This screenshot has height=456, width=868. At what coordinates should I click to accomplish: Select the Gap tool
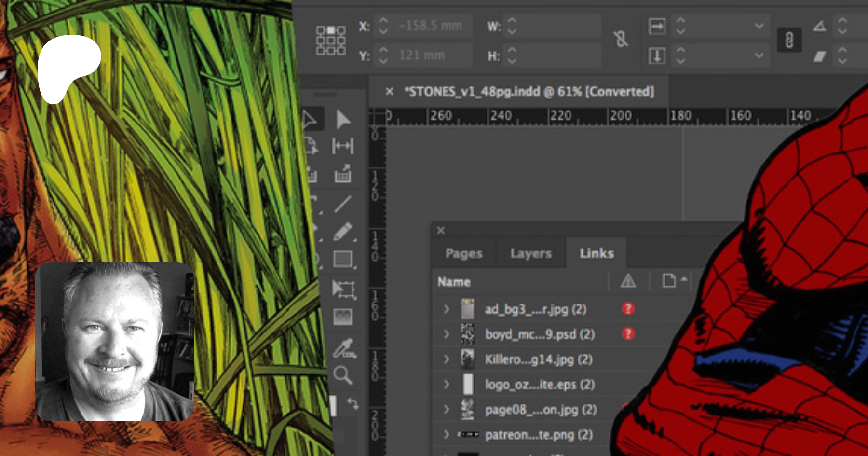point(343,146)
